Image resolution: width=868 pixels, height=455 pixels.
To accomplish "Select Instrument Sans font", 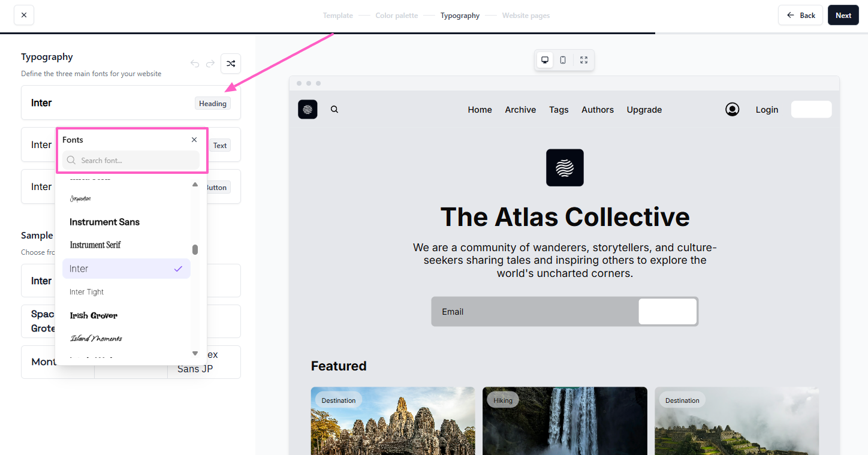I will click(x=105, y=222).
